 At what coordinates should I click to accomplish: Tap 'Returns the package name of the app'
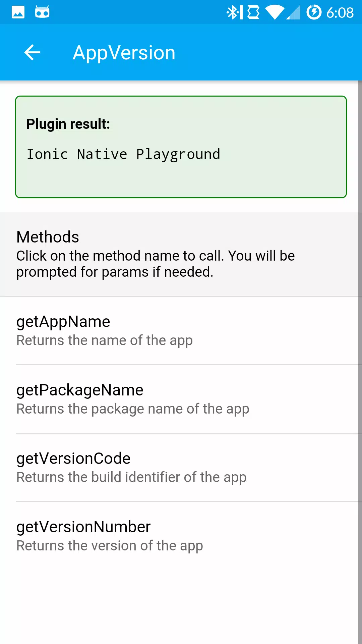[133, 409]
